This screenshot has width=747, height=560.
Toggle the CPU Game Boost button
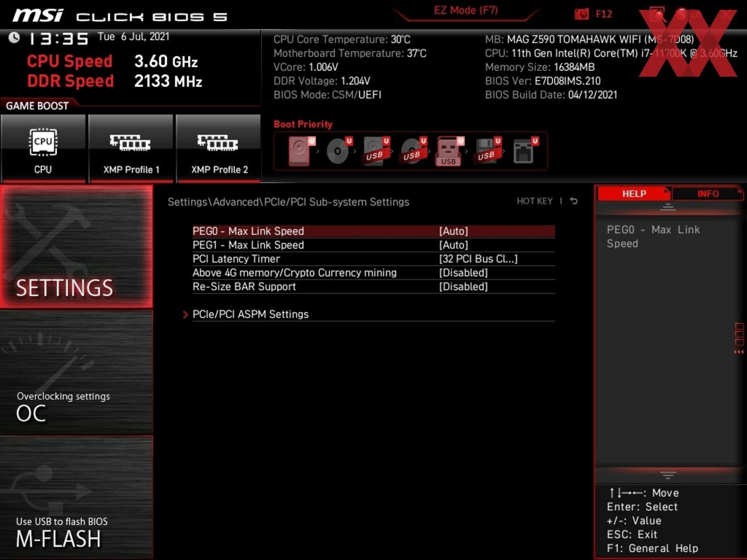43,148
